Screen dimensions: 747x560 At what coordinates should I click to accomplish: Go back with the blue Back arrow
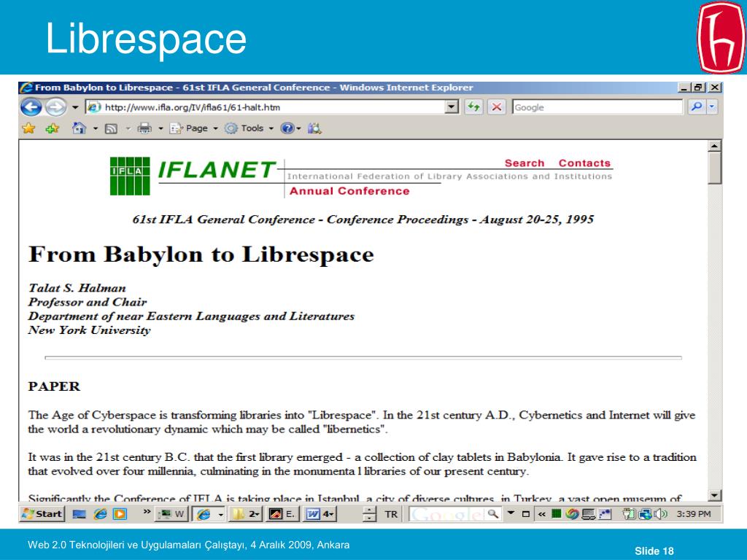[31, 107]
